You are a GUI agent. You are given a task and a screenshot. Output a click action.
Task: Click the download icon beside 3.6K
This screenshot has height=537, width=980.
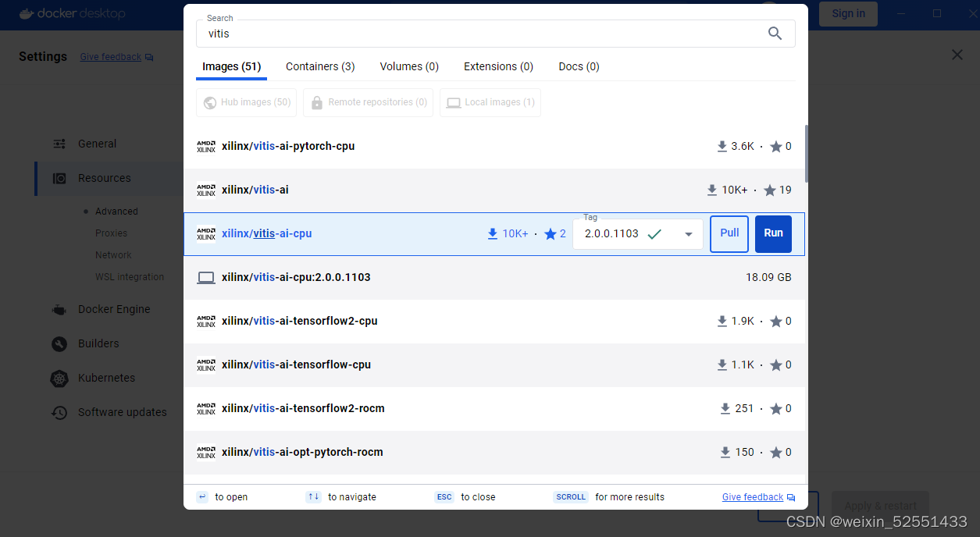pyautogui.click(x=722, y=146)
